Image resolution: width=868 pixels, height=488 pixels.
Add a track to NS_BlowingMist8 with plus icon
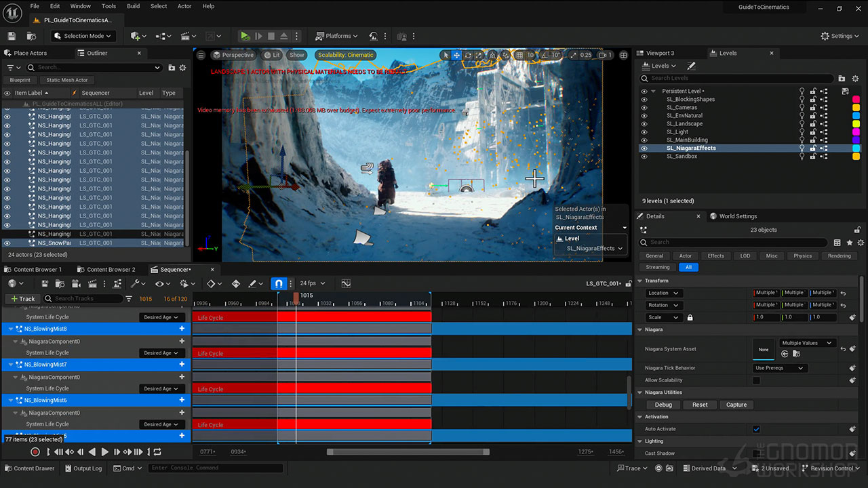[x=182, y=329]
